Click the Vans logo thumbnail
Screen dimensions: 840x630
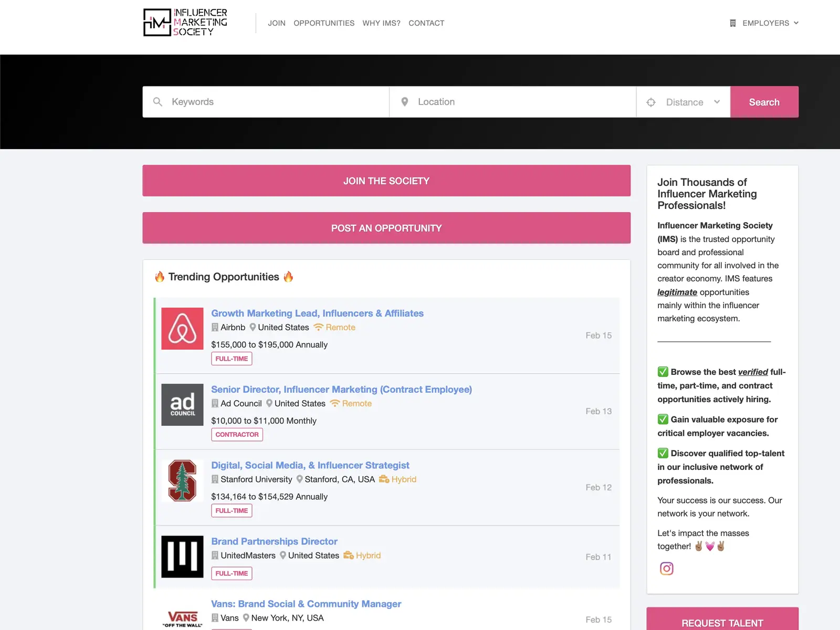click(182, 618)
